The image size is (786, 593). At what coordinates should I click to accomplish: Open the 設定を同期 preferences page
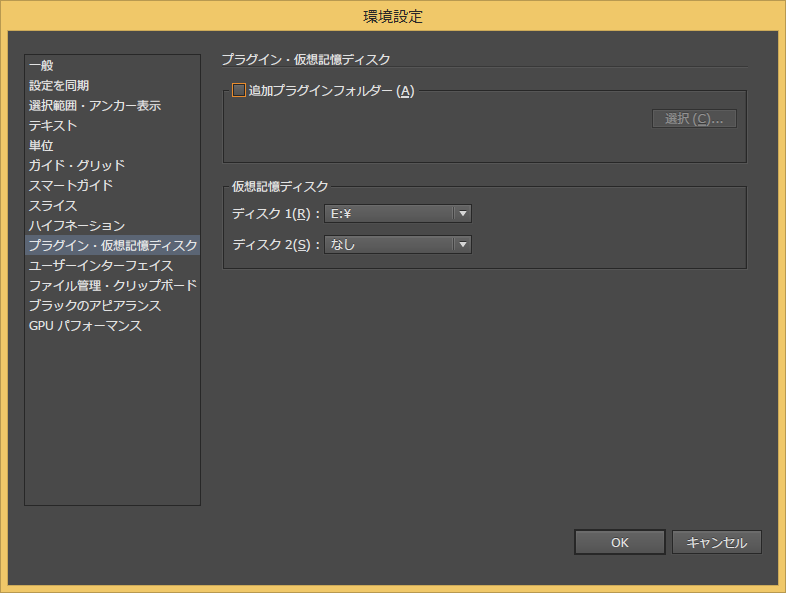point(112,85)
